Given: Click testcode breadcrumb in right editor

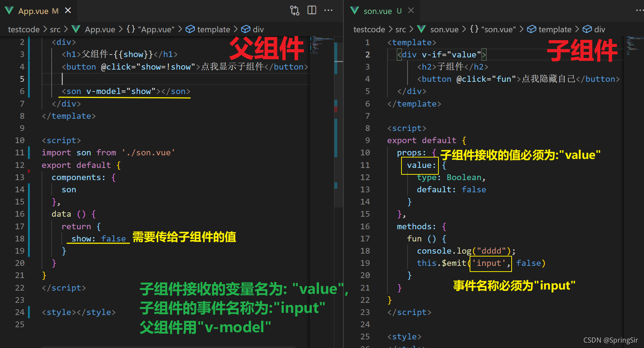Looking at the screenshot, I should [369, 29].
